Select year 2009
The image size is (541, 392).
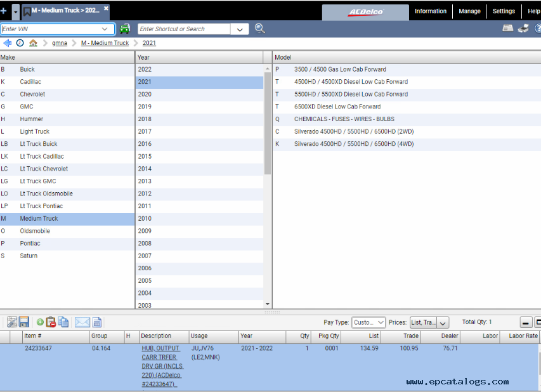click(x=200, y=231)
